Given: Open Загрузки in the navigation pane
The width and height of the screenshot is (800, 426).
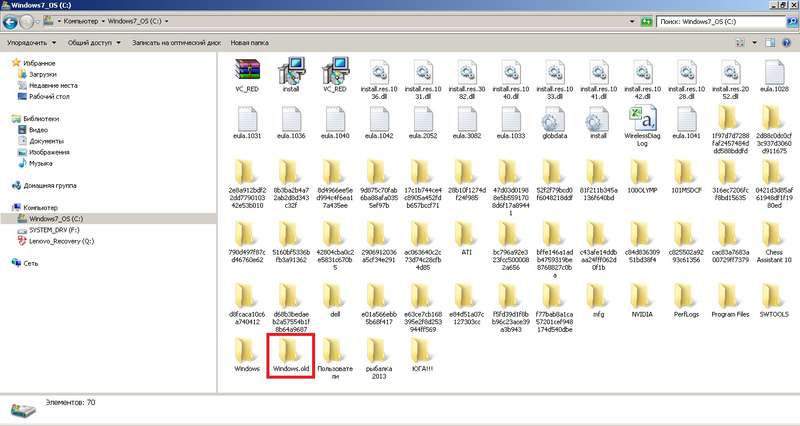Looking at the screenshot, I should (x=42, y=74).
